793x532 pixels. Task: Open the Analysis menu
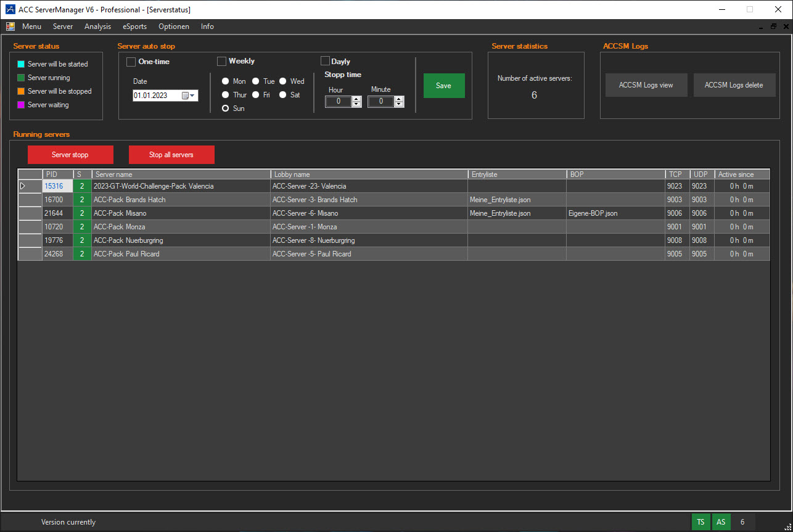pos(97,27)
